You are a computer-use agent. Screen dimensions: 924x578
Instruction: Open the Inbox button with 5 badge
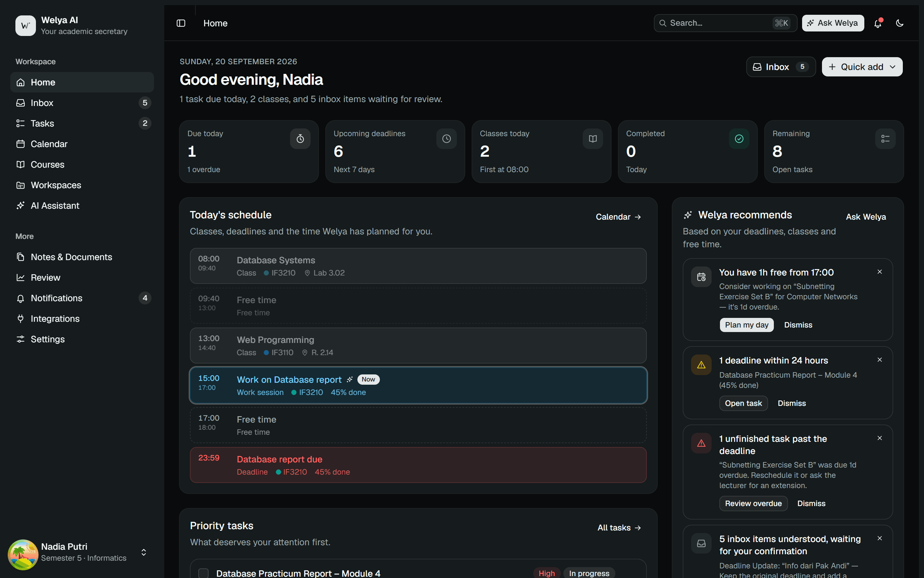pyautogui.click(x=781, y=67)
